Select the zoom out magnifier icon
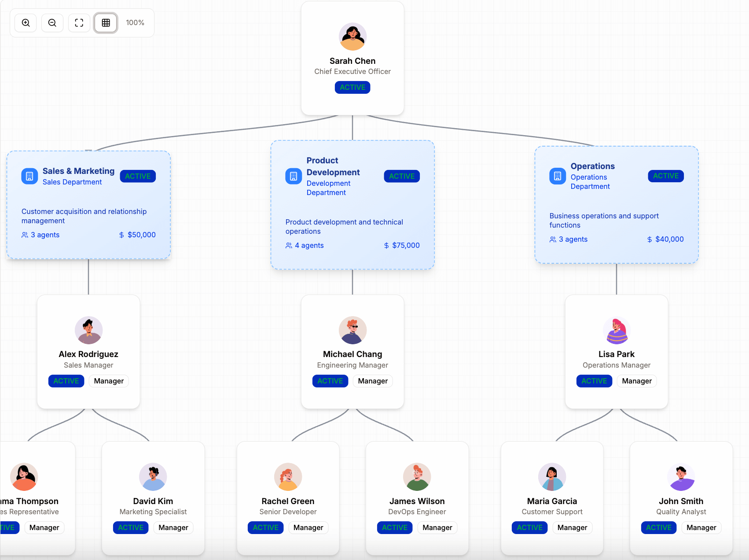Image resolution: width=749 pixels, height=560 pixels. [52, 22]
